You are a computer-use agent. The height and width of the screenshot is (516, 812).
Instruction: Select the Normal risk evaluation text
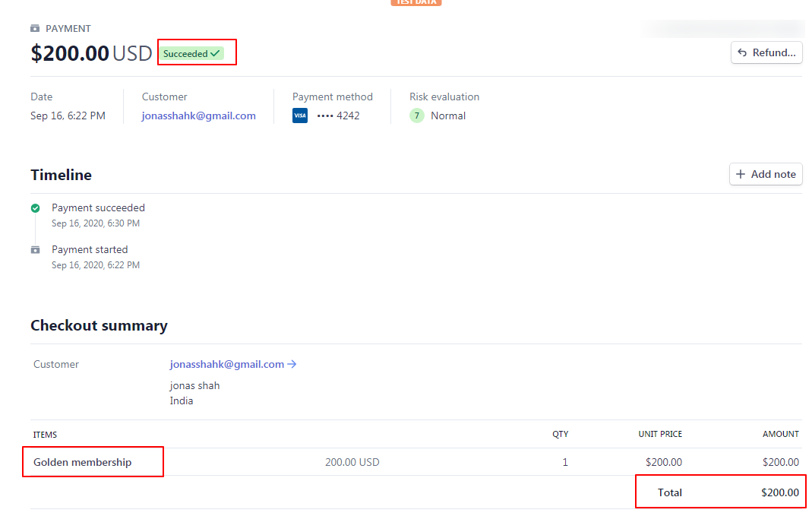pyautogui.click(x=448, y=116)
